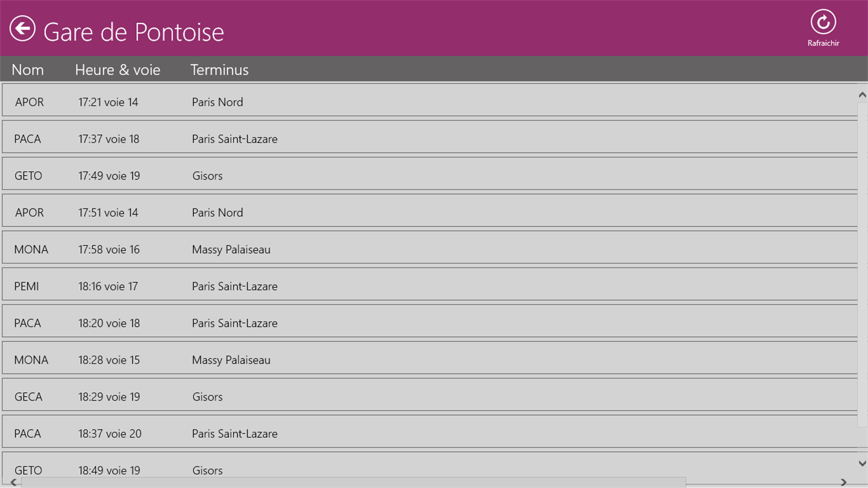Click the vertical scrollbar down arrow
The height and width of the screenshot is (488, 868).
pos(862,463)
